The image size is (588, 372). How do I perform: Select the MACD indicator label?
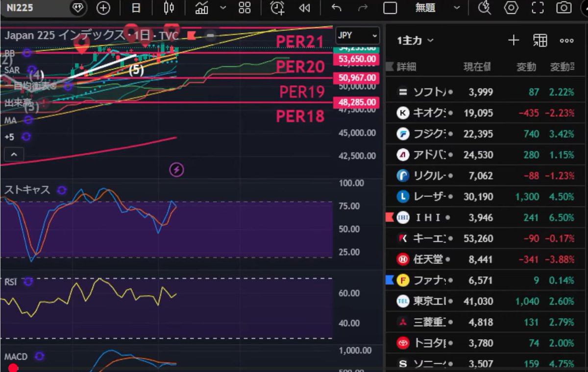(16, 356)
